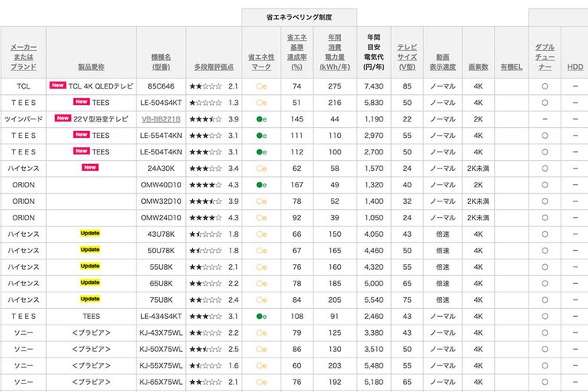
Task: Sort by 有機EL column header
Action: coord(511,67)
